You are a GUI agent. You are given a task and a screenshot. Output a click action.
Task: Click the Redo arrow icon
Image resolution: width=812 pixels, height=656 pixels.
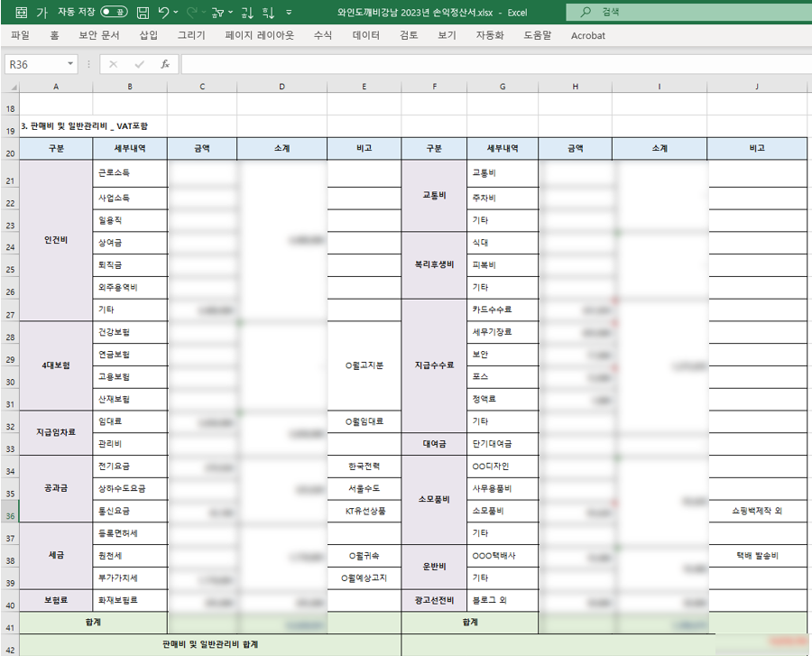click(192, 12)
